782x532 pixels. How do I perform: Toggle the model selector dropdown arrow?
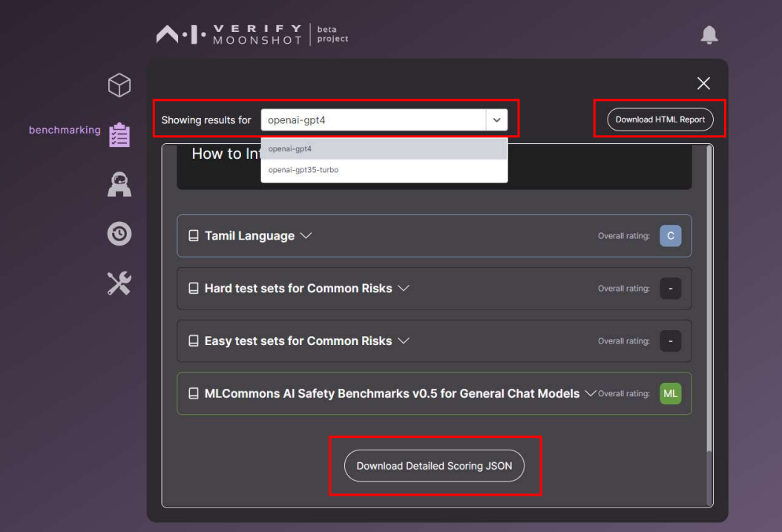(x=497, y=120)
